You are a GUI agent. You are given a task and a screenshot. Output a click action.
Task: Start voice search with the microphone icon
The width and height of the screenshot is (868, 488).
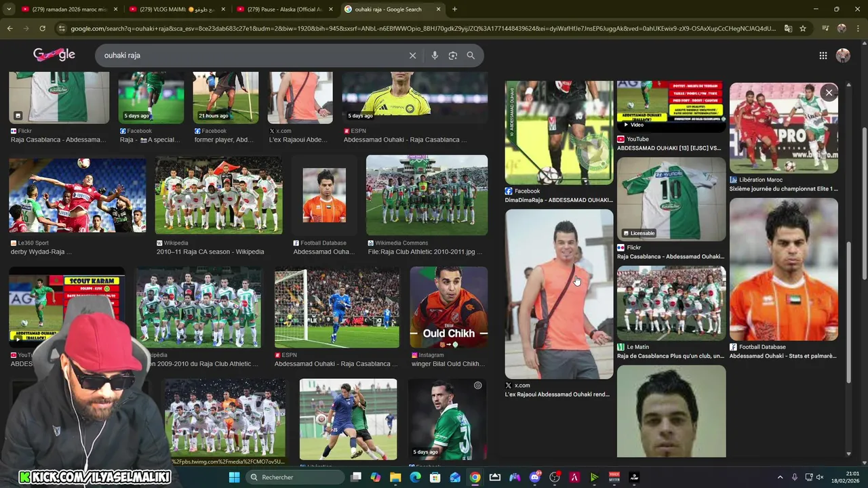click(x=435, y=56)
